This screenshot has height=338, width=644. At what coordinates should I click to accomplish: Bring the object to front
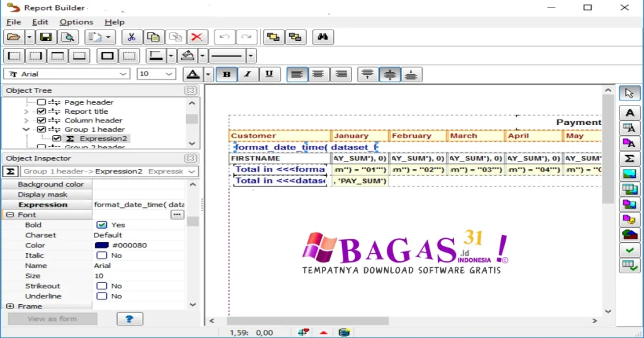click(x=273, y=37)
